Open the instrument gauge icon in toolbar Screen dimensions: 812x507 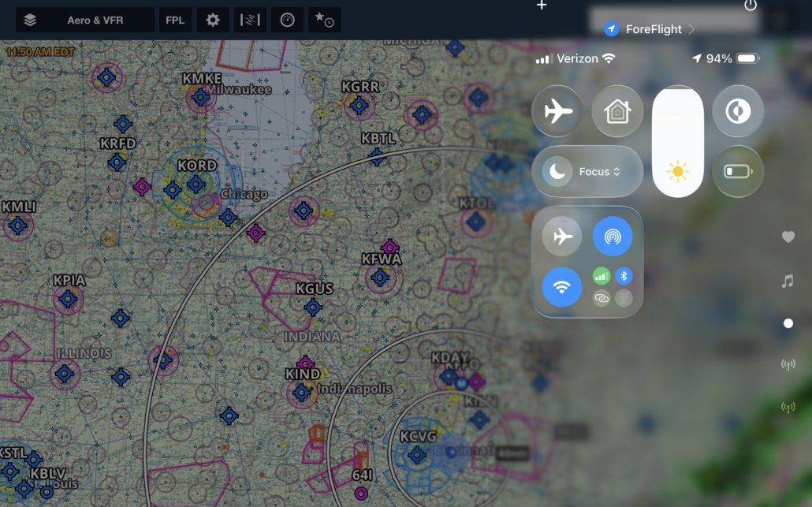288,21
